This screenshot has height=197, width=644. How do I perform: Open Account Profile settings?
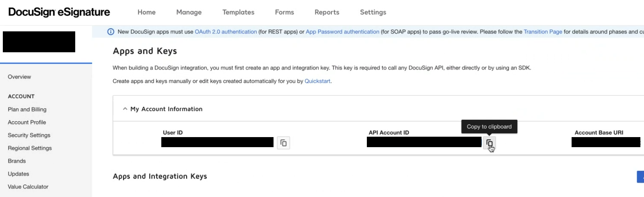point(27,122)
